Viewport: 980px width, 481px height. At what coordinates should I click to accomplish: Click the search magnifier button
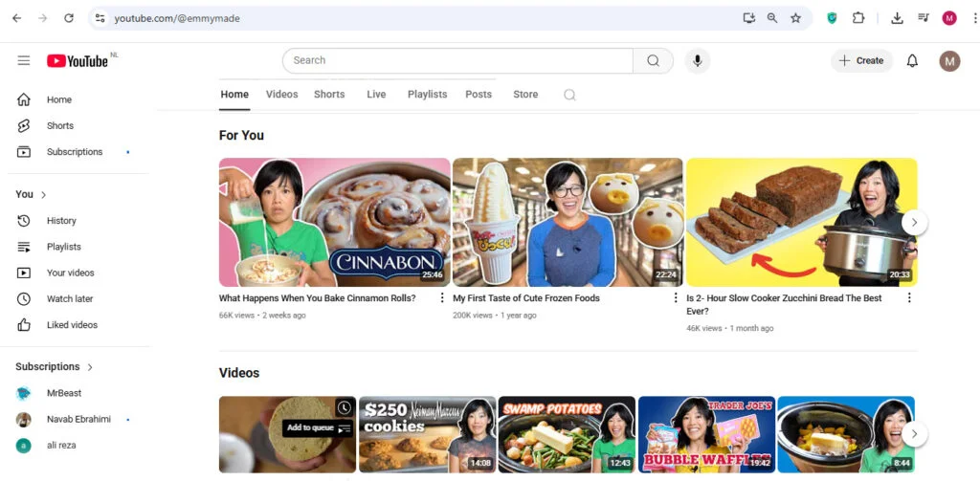(653, 60)
